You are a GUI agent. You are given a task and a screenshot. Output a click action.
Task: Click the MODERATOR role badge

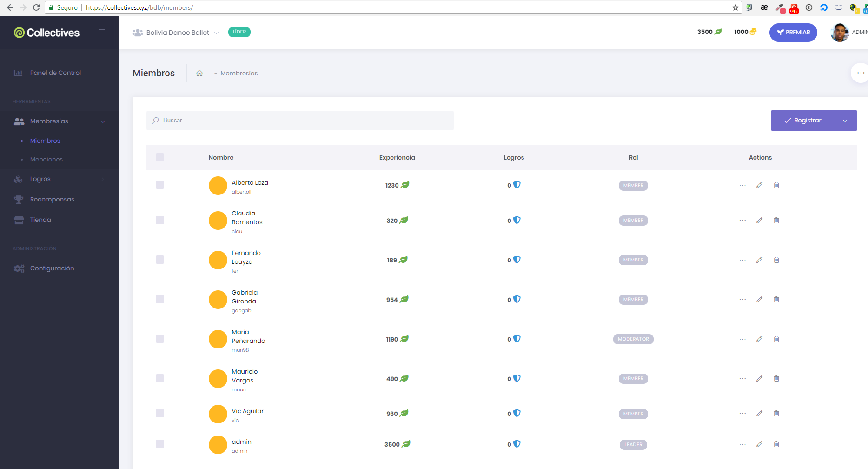click(633, 339)
